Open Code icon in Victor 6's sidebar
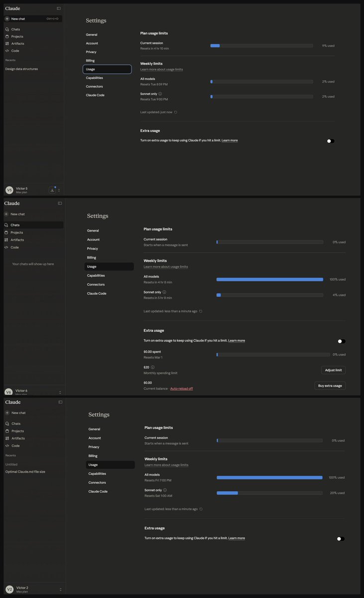Viewport: 364px width, 598px height. click(6, 247)
